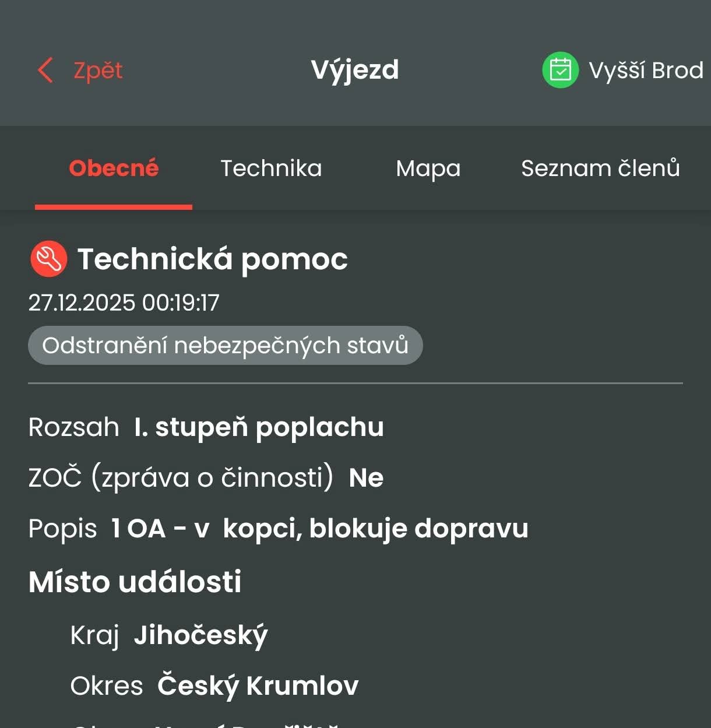
Task: Tap the incident timestamp 27.12.2025 00:19:17
Action: coord(125,303)
